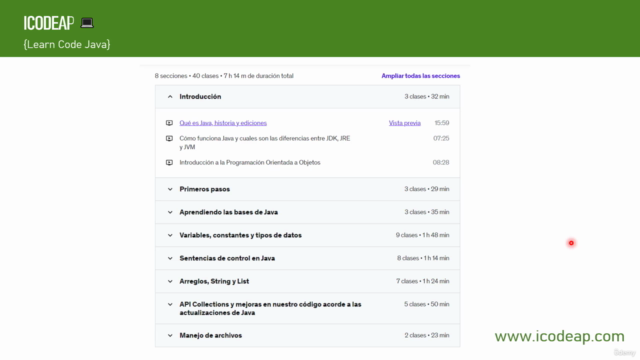Visit www.icodeap.com link

point(560,336)
